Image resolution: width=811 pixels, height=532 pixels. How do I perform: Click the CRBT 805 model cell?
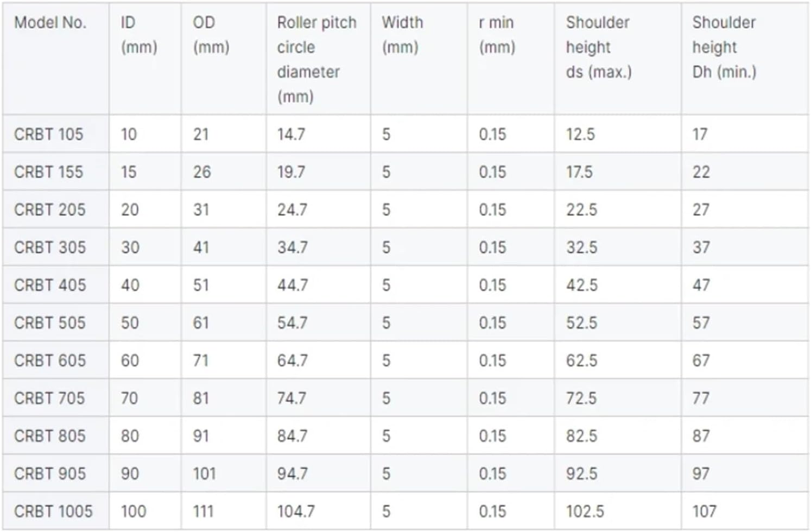(x=50, y=436)
